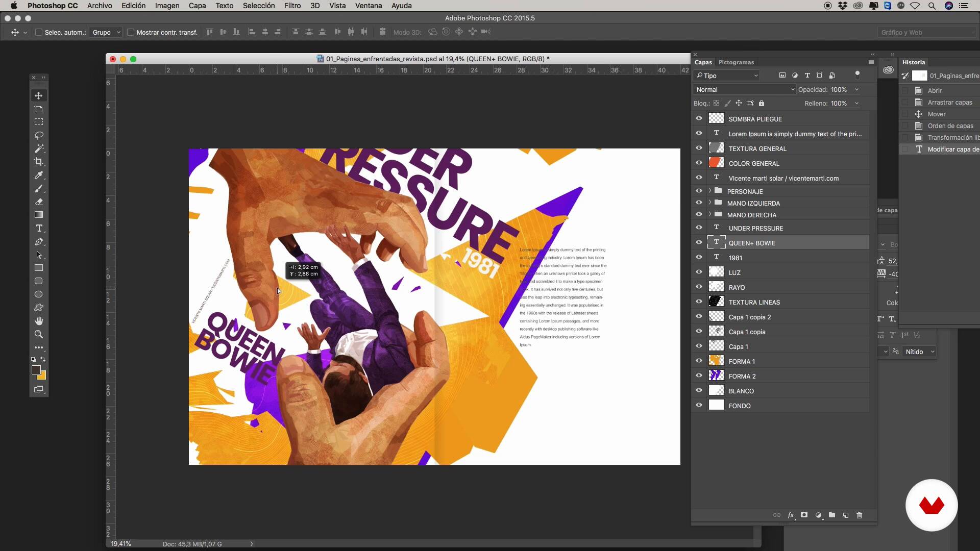Select the Brush tool

39,188
